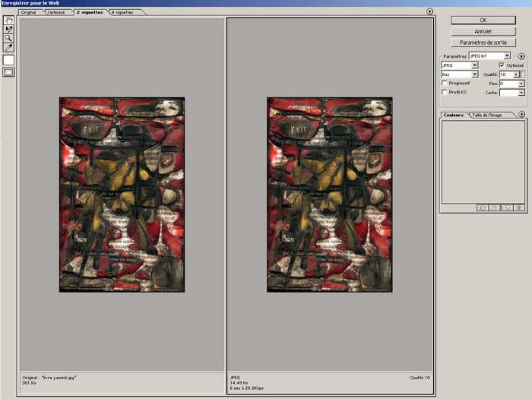Uncheck the Optimisé checkbox
This screenshot has width=532, height=399.
502,65
